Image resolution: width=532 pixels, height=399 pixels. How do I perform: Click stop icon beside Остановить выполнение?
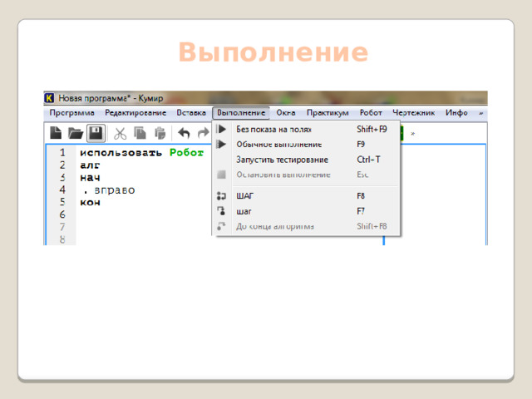click(221, 175)
